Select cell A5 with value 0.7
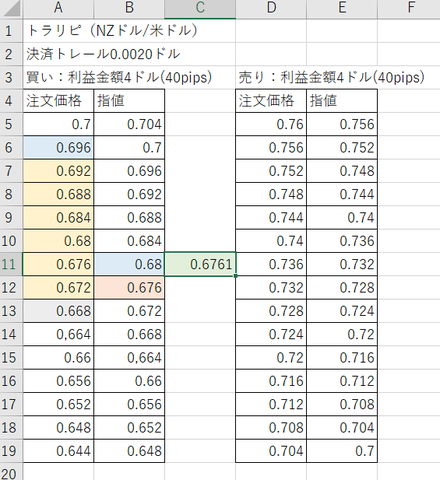440x480 pixels. [58, 124]
